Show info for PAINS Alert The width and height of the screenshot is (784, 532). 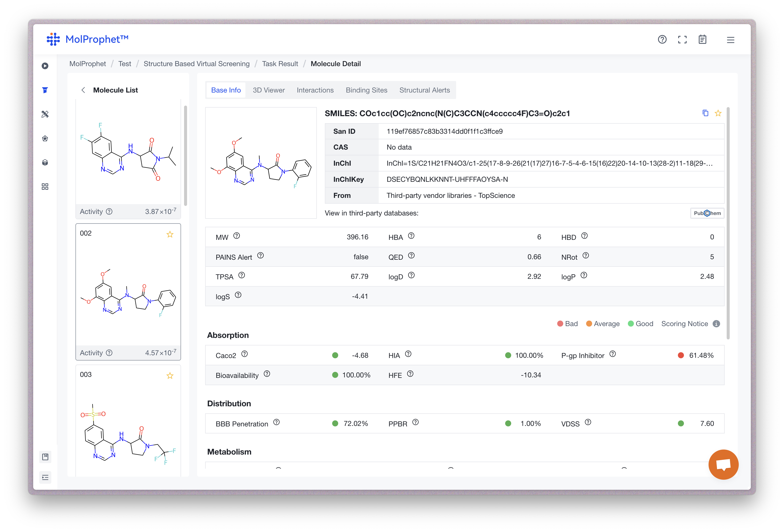[260, 255]
